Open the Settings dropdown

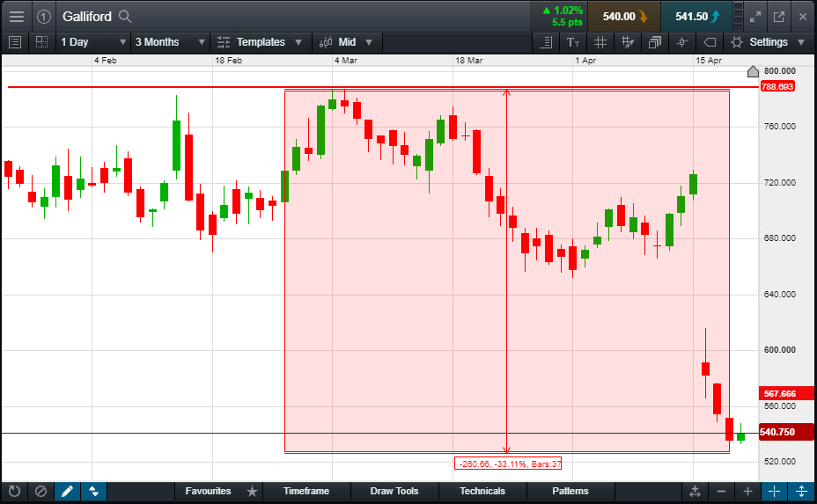768,42
